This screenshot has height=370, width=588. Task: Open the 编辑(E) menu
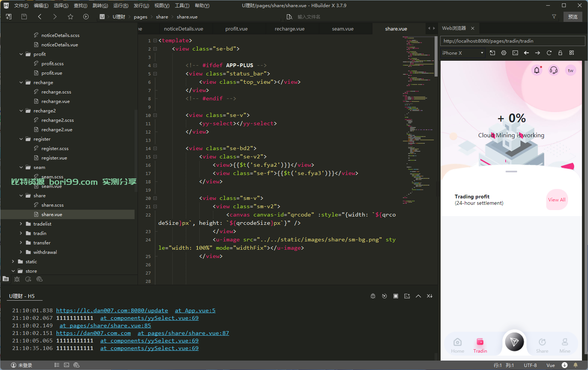(41, 6)
